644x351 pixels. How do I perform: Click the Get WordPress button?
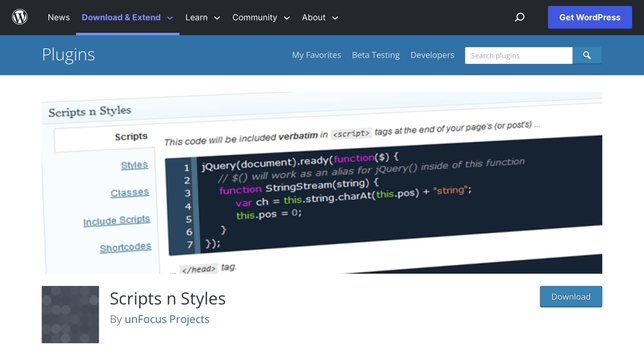[590, 17]
